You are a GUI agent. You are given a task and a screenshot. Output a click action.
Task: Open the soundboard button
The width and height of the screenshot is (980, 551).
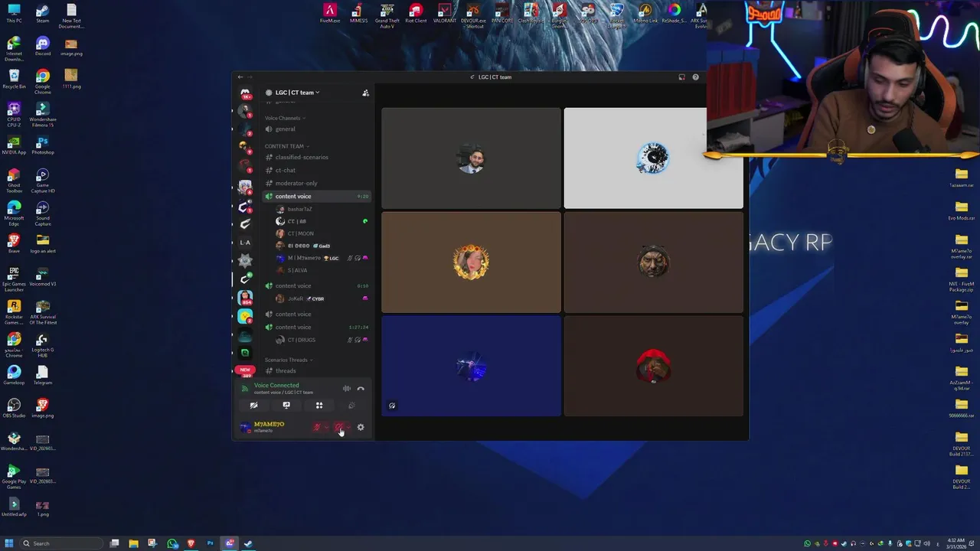click(x=351, y=406)
